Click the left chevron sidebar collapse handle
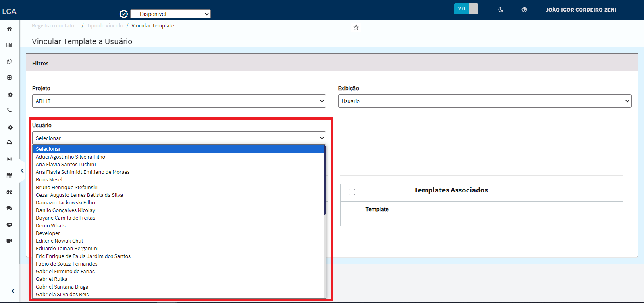This screenshot has width=644, height=303. click(22, 171)
